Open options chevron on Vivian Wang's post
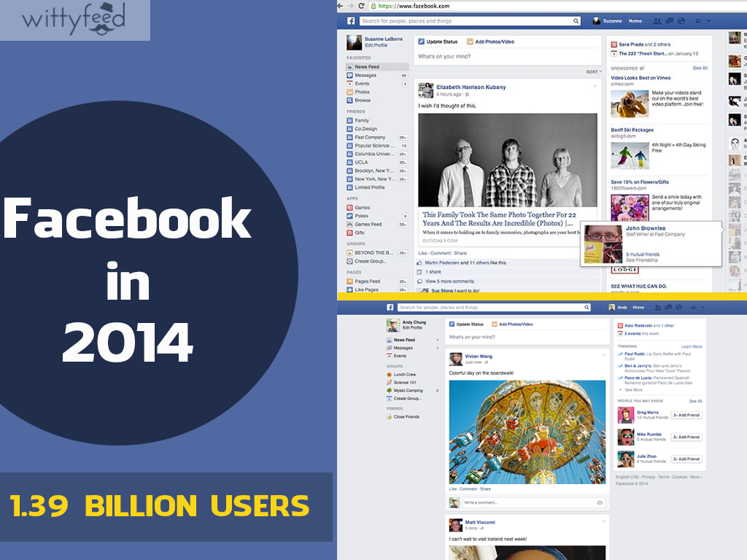This screenshot has height=560, width=747. click(604, 355)
